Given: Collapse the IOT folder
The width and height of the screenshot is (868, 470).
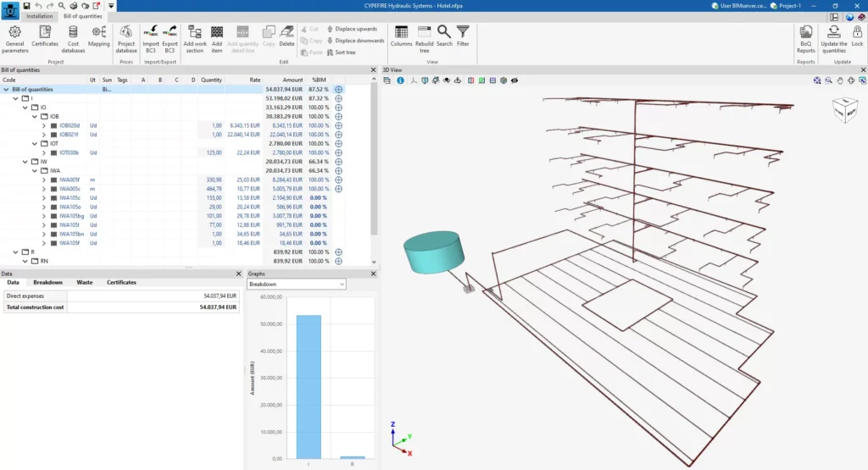Looking at the screenshot, I should click(34, 144).
